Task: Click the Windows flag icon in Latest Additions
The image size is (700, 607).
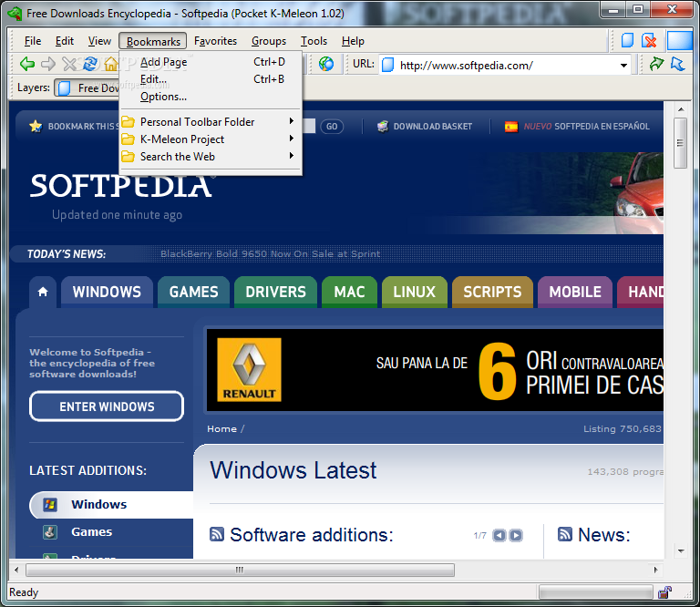Action: 49,504
